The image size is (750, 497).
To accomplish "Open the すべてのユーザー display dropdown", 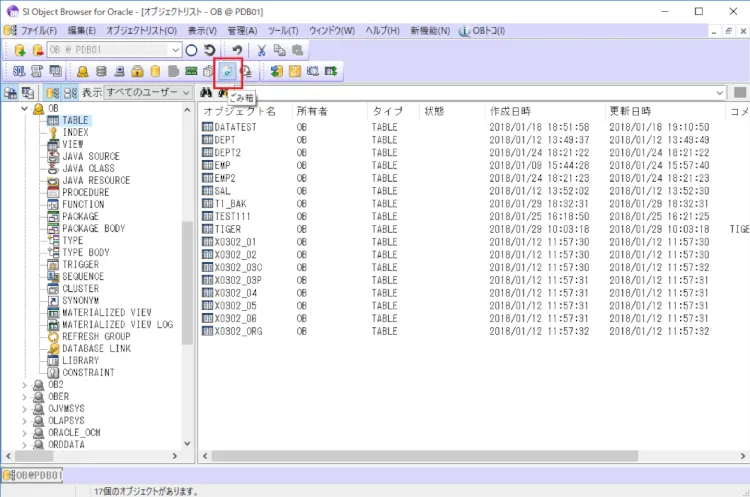I will tap(148, 92).
